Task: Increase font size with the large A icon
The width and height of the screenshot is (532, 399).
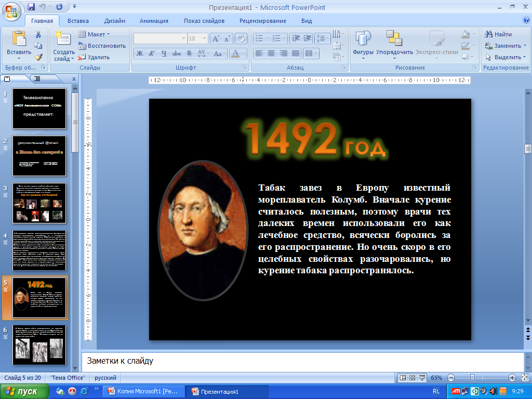Action: (216, 38)
